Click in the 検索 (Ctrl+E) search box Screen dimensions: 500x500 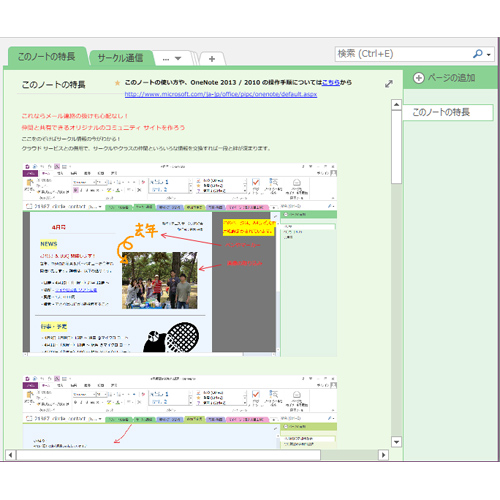[x=402, y=54]
